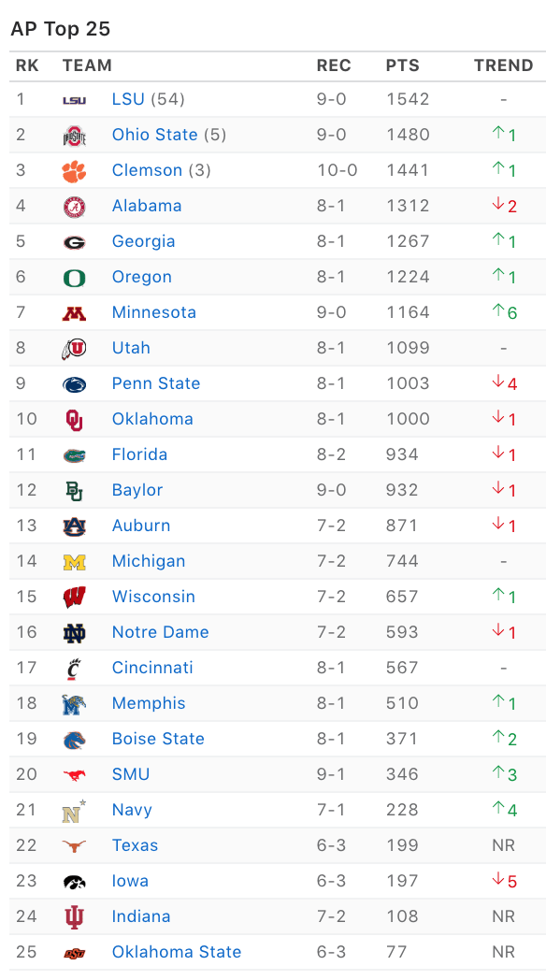Open the Georgia team link
The width and height of the screenshot is (546, 980).
144,242
